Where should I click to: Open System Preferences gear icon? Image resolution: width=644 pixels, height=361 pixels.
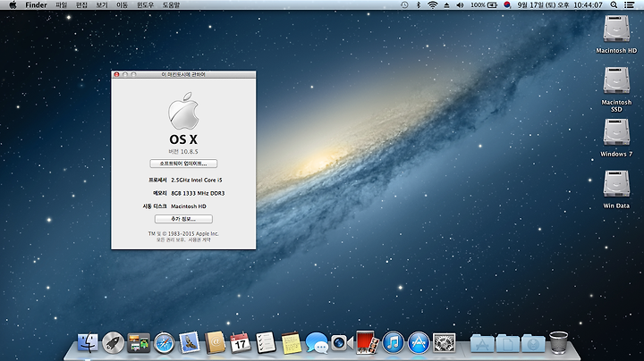click(444, 342)
